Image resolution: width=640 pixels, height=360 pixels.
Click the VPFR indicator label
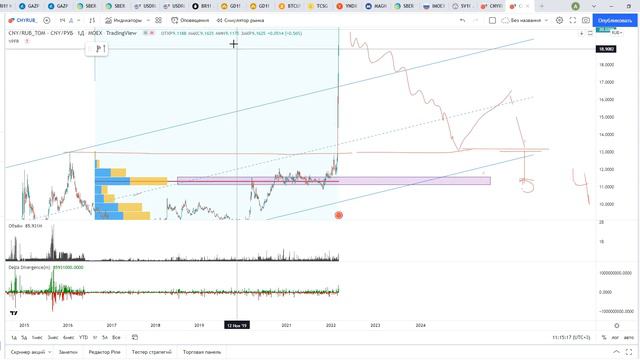tap(14, 41)
